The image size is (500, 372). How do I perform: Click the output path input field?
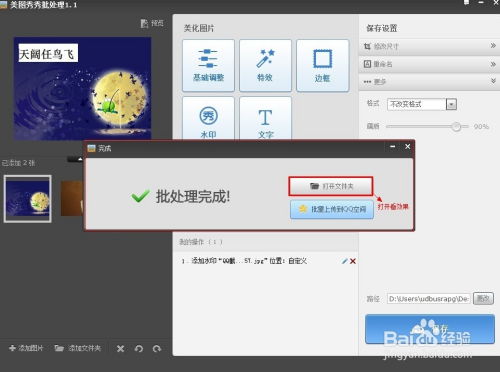(x=429, y=299)
